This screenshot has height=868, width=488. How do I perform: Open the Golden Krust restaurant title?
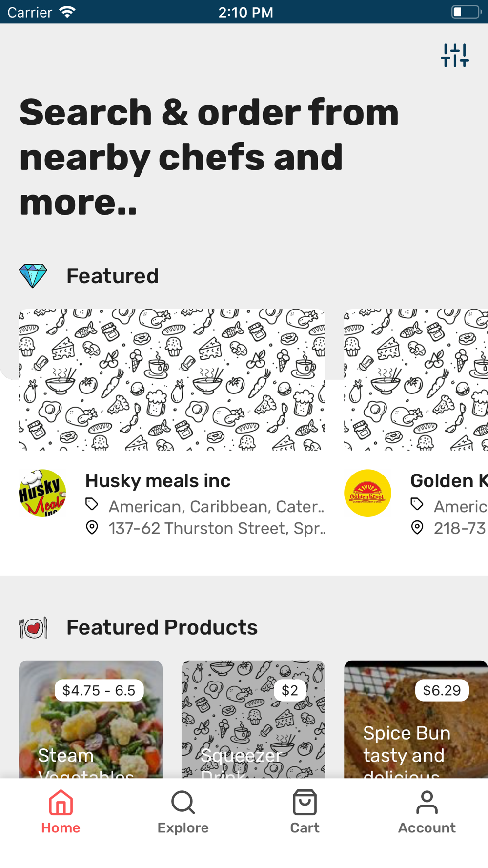tap(448, 481)
